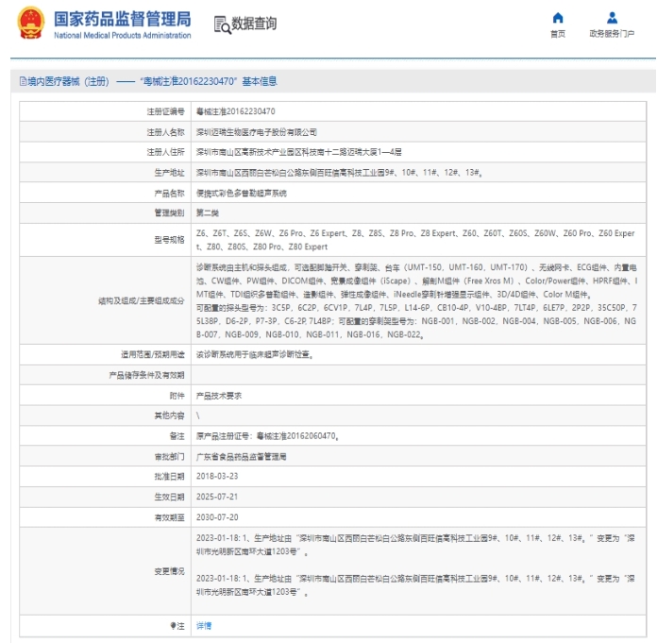Click the 国家药品监督管理局 title text
The height and width of the screenshot is (644, 657).
tap(122, 19)
